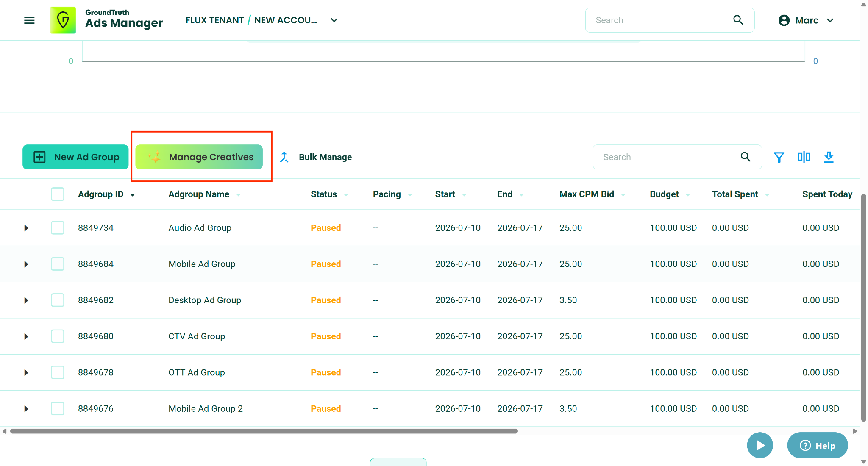Screen dimensions: 868x466
Task: Open the account switcher dropdown chevron
Action: 334,20
